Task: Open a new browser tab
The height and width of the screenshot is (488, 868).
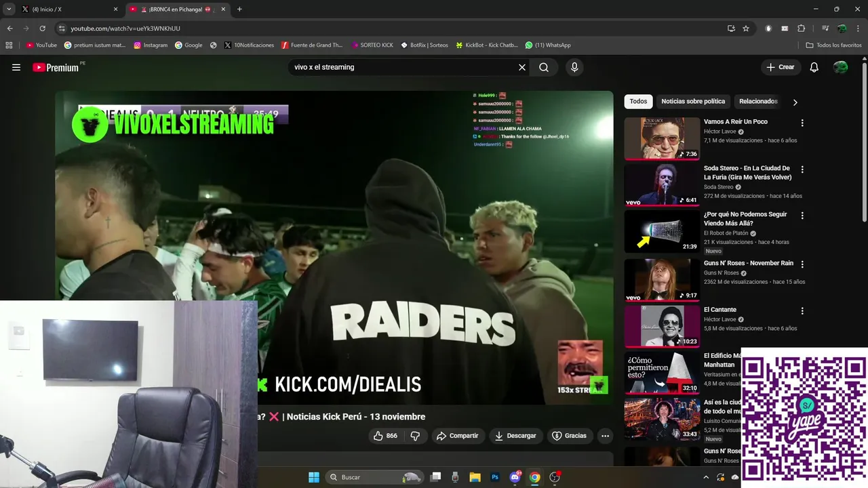Action: (x=239, y=9)
